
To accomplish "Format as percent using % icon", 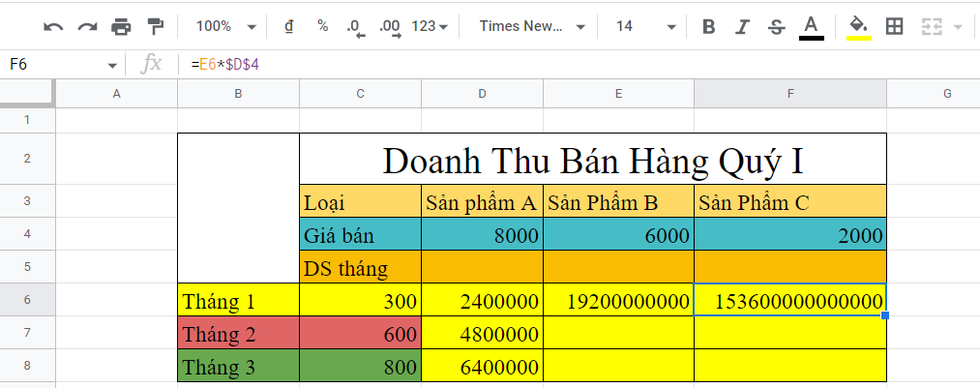I will click(322, 26).
